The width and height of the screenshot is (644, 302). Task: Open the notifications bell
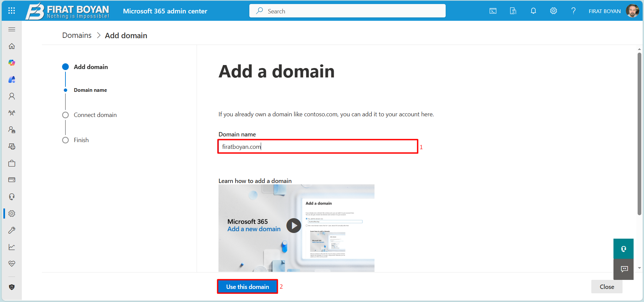pyautogui.click(x=533, y=11)
